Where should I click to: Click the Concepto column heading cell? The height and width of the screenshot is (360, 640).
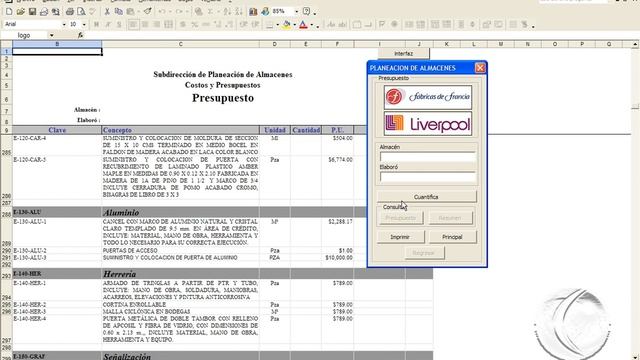[180, 130]
